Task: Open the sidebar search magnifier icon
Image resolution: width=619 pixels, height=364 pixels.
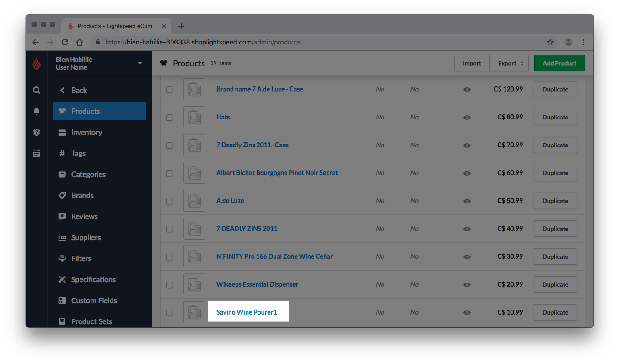Action: pyautogui.click(x=37, y=90)
